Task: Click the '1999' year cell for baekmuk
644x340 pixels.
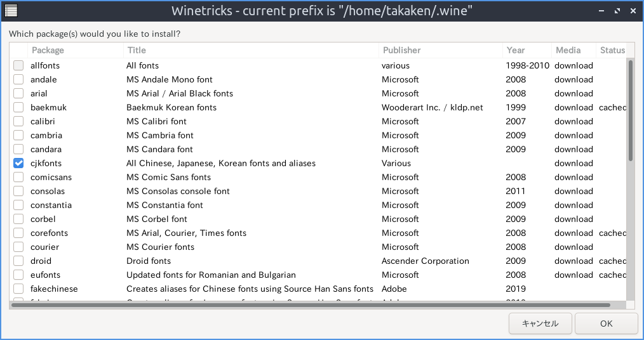Action: click(516, 107)
